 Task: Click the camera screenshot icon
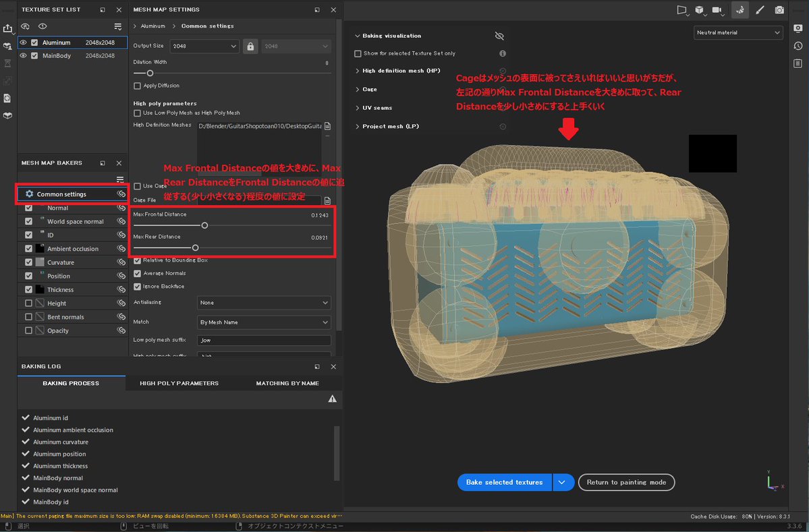pyautogui.click(x=779, y=10)
